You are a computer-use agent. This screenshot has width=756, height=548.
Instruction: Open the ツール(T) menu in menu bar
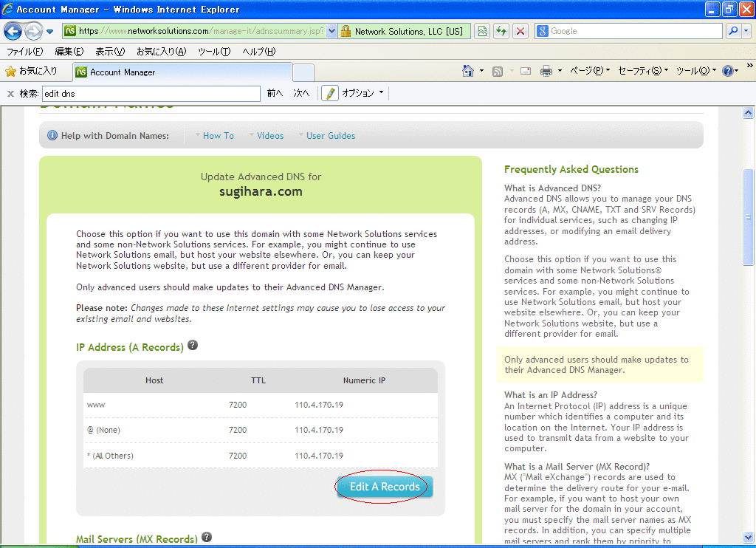(x=214, y=51)
